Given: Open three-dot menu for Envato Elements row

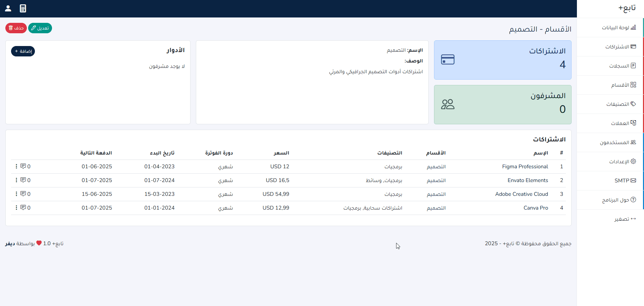Looking at the screenshot, I should point(16,180).
